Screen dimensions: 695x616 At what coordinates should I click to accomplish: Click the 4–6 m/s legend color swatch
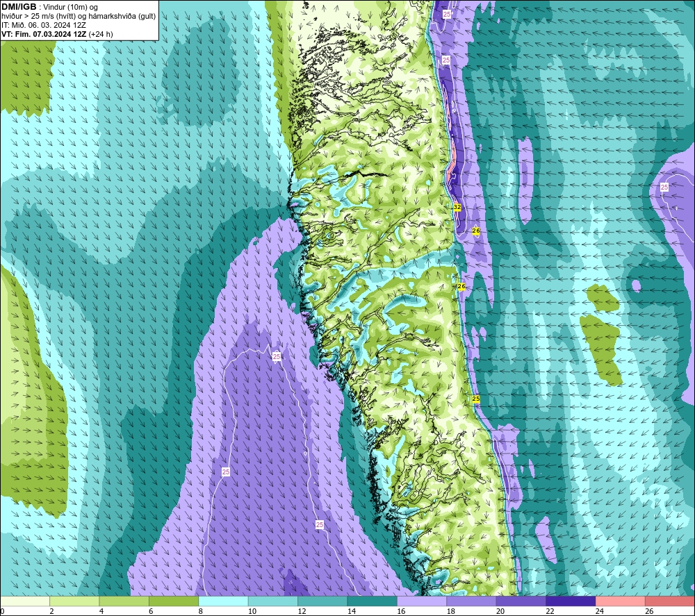124,601
